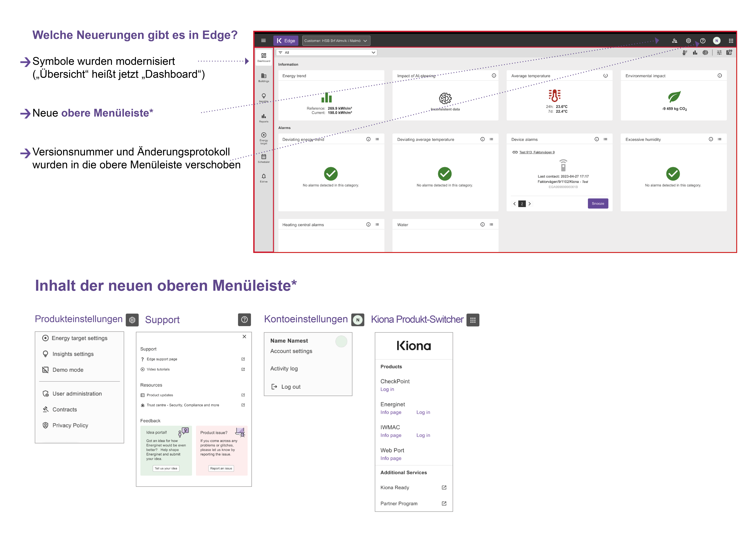Click the Snooze button
This screenshot has height=535, width=756.
pyautogui.click(x=598, y=203)
